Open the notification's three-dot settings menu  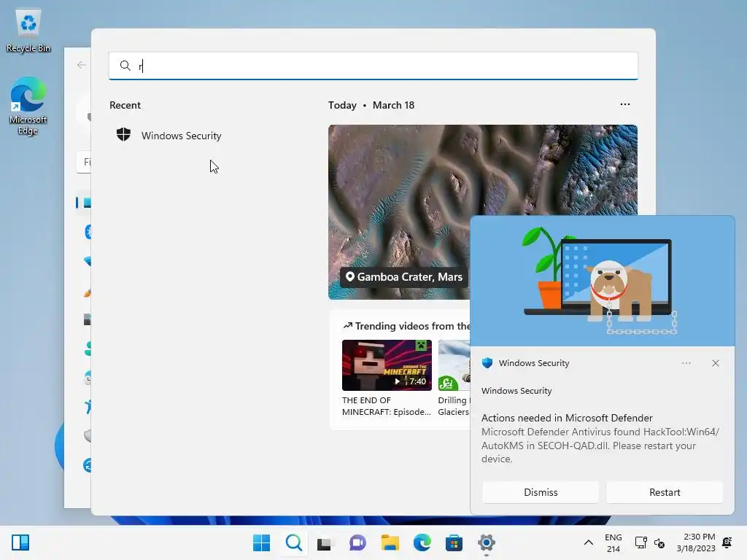pyautogui.click(x=686, y=363)
